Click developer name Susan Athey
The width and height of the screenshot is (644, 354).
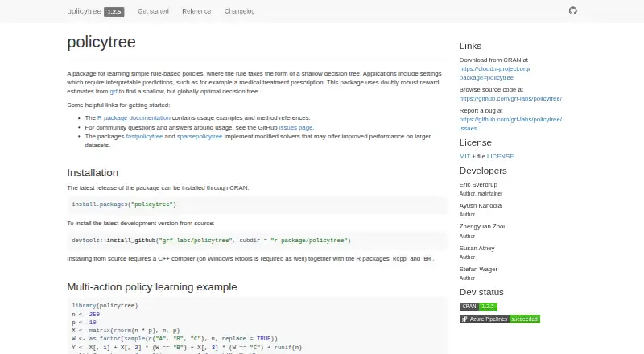click(477, 249)
